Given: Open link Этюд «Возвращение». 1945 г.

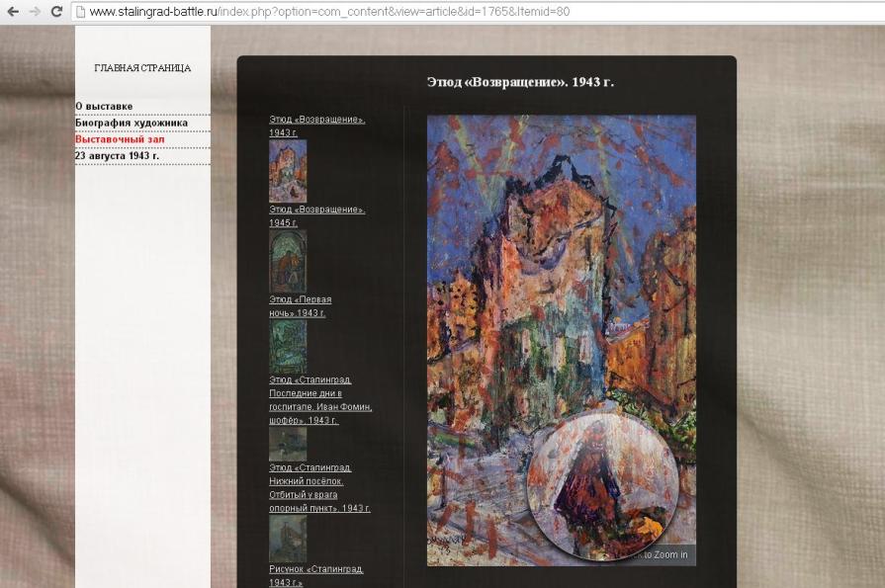Looking at the screenshot, I should click(x=317, y=216).
